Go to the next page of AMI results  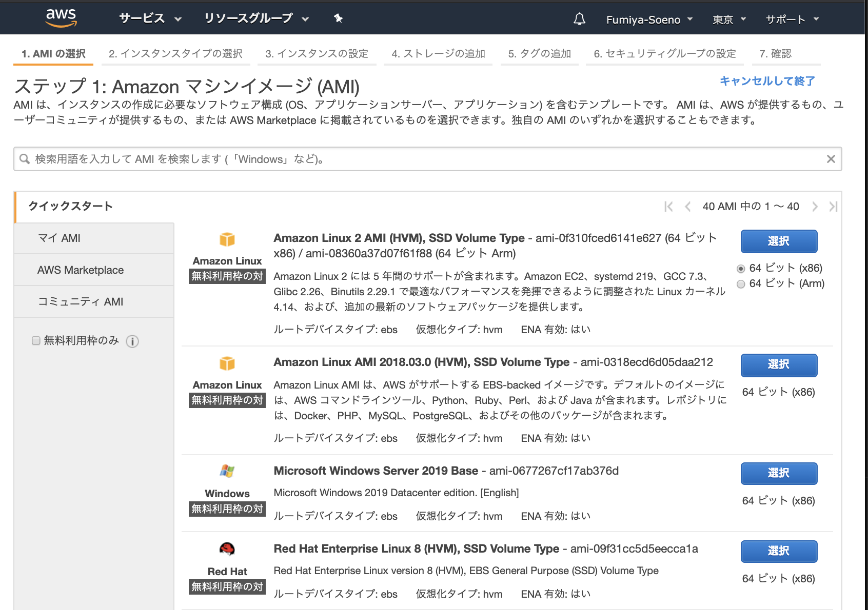(815, 206)
